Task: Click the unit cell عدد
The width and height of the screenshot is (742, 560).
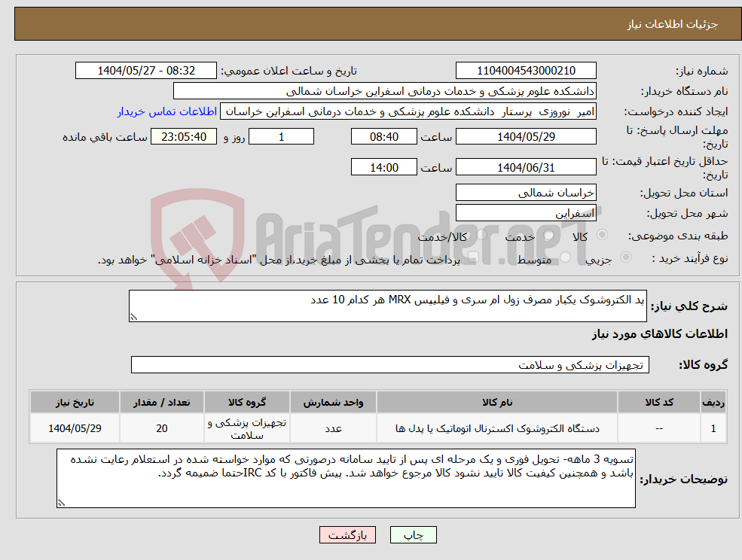Action: pyautogui.click(x=333, y=428)
